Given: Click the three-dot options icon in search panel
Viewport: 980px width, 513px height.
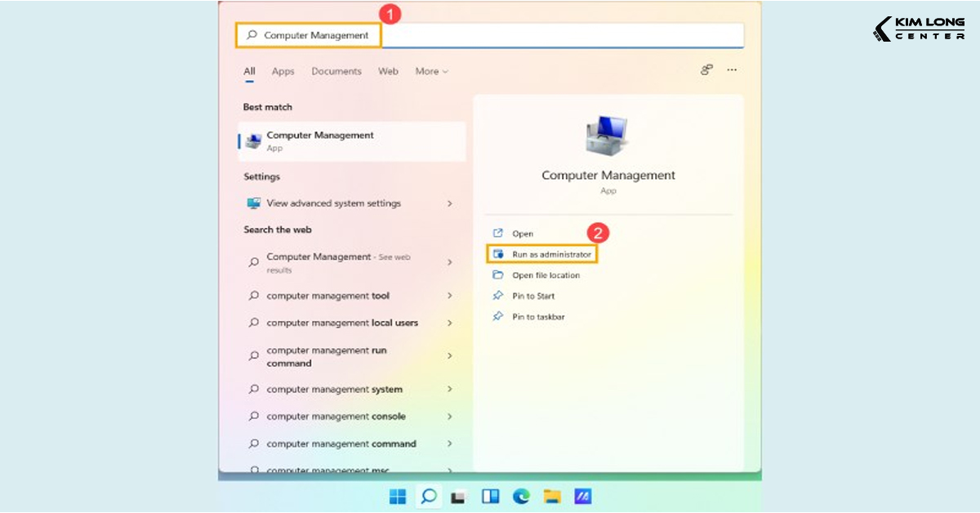Looking at the screenshot, I should (x=732, y=70).
